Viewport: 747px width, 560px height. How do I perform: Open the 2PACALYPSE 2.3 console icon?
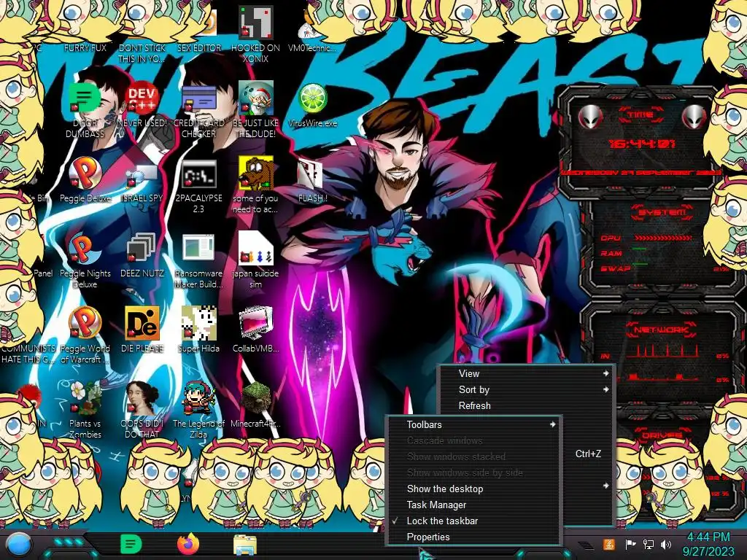[x=198, y=174]
